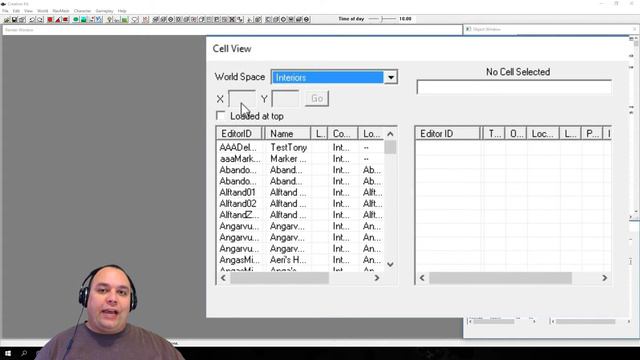This screenshot has height=360, width=640.
Task: Open the Help menu
Action: click(x=122, y=11)
